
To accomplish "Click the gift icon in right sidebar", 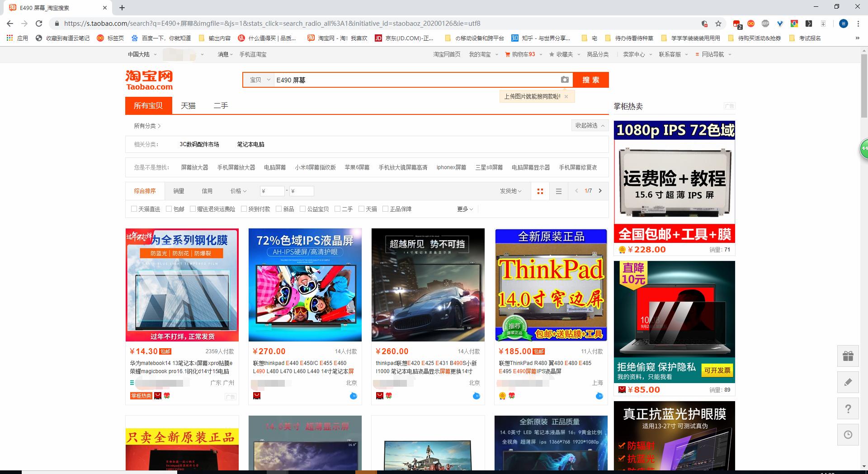I will pyautogui.click(x=848, y=356).
